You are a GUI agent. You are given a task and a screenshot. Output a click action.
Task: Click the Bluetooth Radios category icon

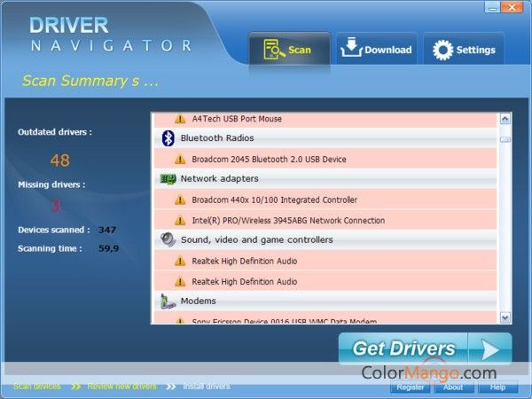168,138
